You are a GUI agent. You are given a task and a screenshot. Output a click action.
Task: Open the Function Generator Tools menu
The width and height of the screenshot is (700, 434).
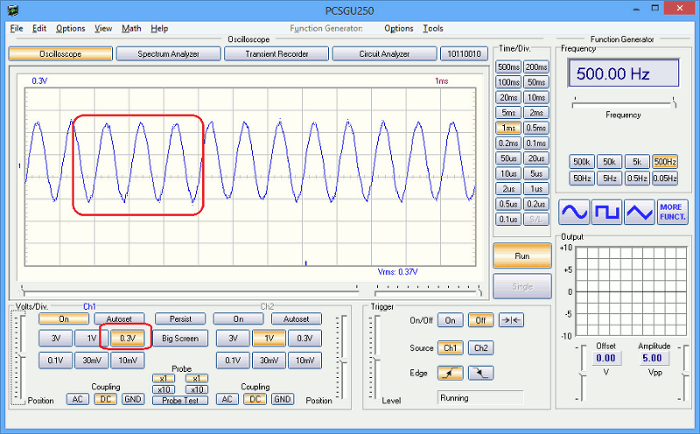pyautogui.click(x=433, y=29)
